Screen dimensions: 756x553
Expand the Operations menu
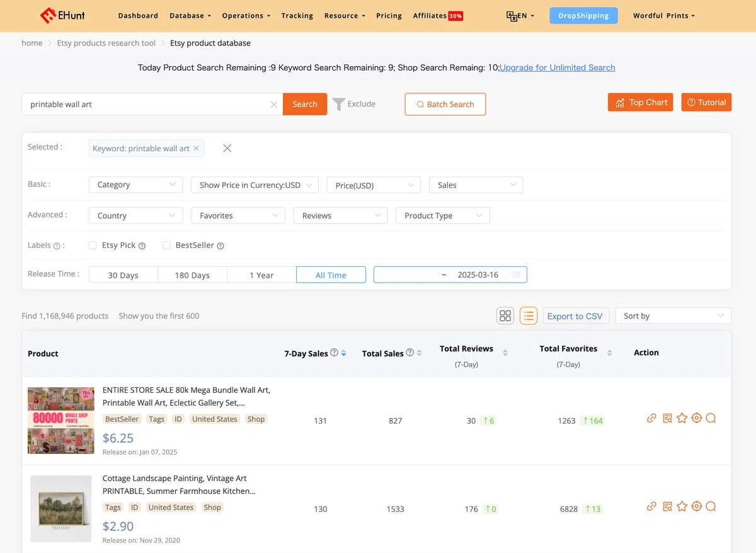pyautogui.click(x=246, y=16)
